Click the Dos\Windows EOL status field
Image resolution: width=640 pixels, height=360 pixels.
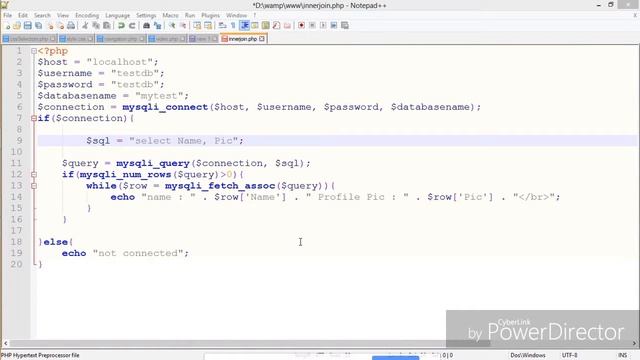point(528,355)
